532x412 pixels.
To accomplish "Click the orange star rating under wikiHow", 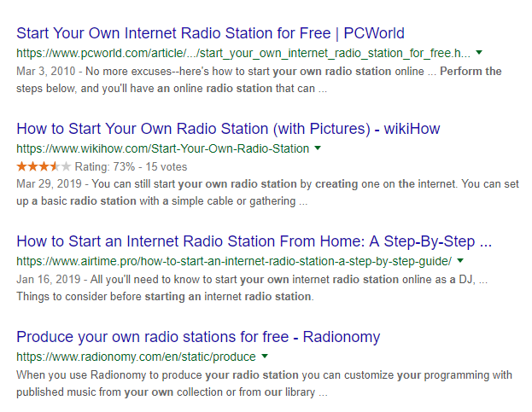I will click(x=44, y=166).
